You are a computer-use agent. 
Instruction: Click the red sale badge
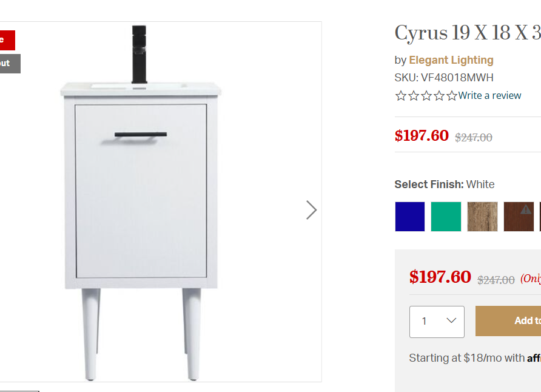point(7,40)
